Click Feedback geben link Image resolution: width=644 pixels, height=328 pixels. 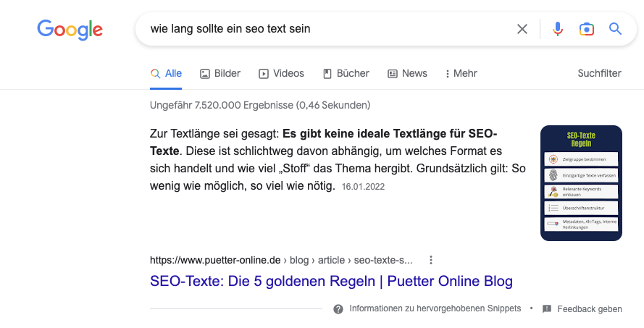590,309
